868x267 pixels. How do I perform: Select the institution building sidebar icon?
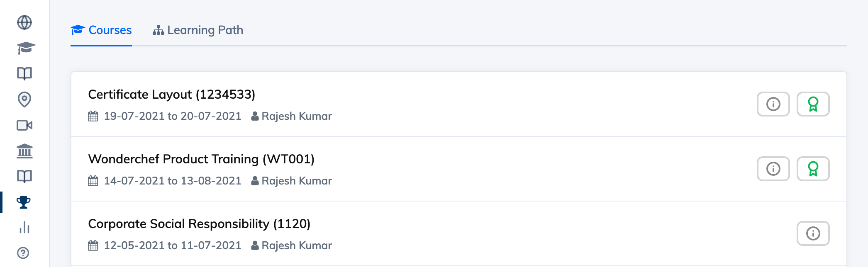(x=24, y=151)
